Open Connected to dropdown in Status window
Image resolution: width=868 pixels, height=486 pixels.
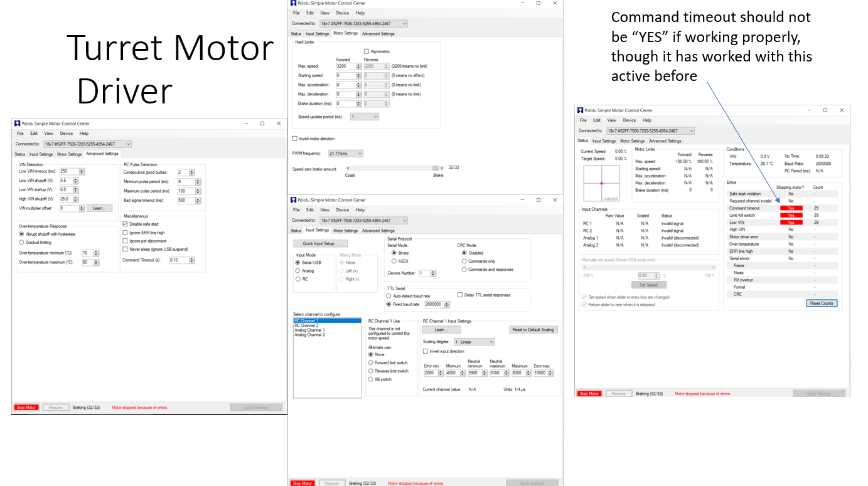click(650, 131)
